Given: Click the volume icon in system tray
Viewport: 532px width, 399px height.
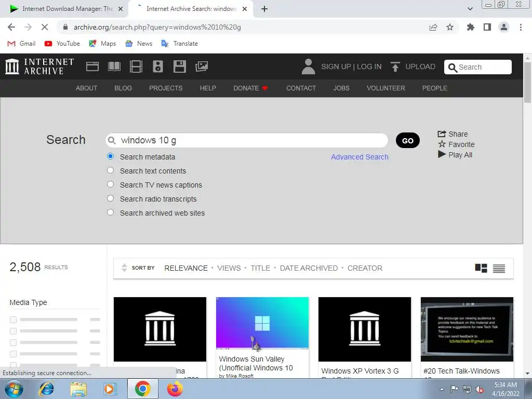Looking at the screenshot, I should tap(480, 390).
